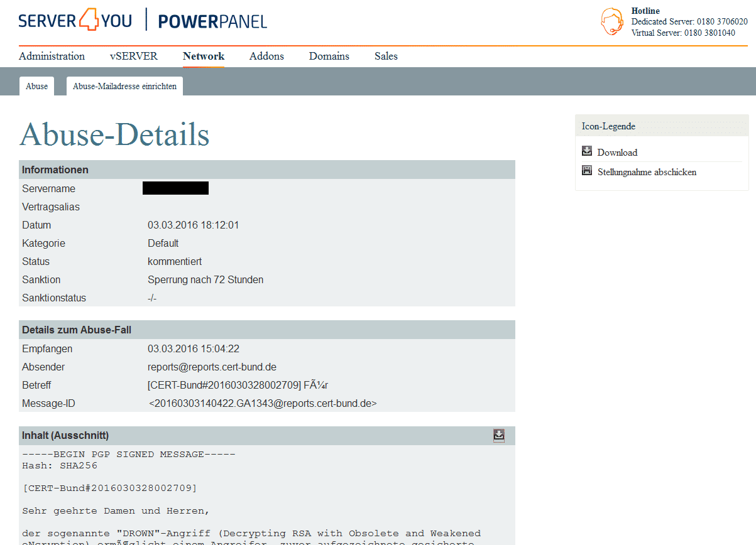Image resolution: width=756 pixels, height=545 pixels.
Task: Open the Addons menu
Action: coord(266,56)
